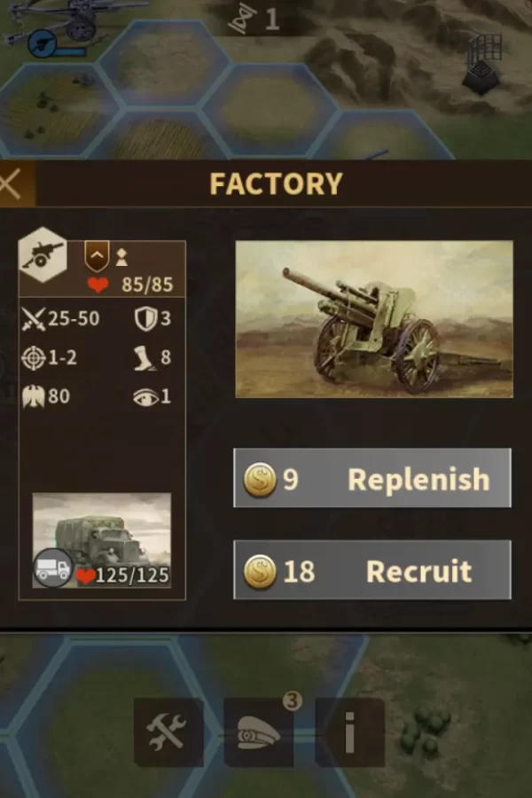Toggle the map grid layer icon
Screen dimensions: 532x798
pyautogui.click(x=482, y=64)
